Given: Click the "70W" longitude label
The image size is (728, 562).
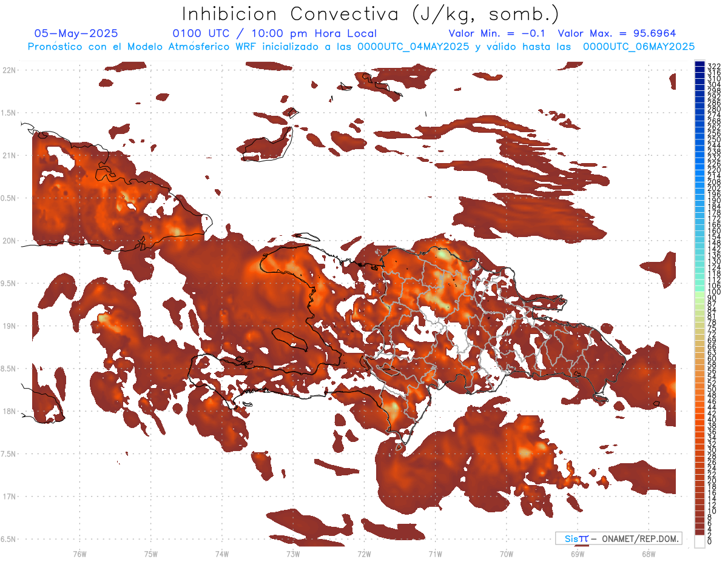Looking at the screenshot, I should pos(507,554).
